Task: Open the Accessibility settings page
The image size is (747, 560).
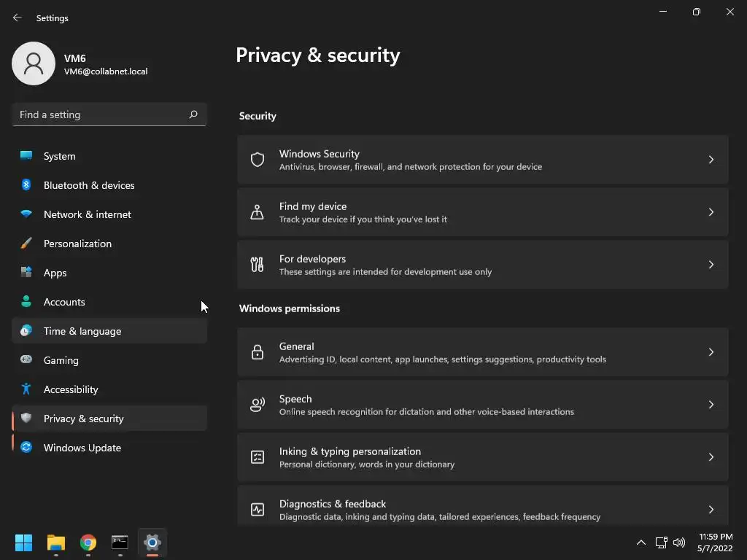Action: [x=71, y=389]
